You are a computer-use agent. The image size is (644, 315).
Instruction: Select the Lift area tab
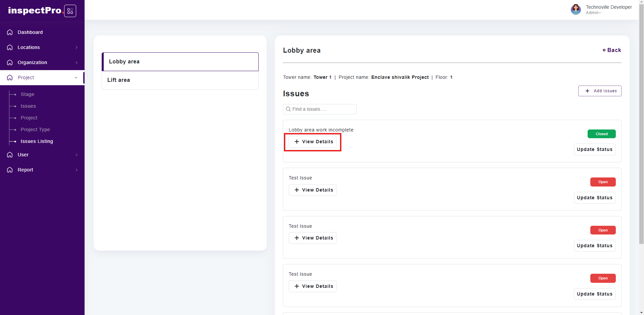(180, 80)
